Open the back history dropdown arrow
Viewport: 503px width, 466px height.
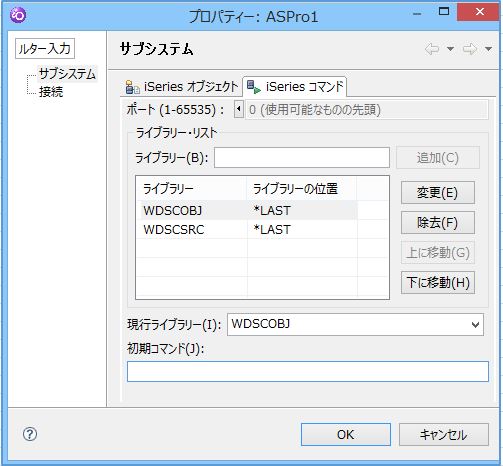click(450, 49)
